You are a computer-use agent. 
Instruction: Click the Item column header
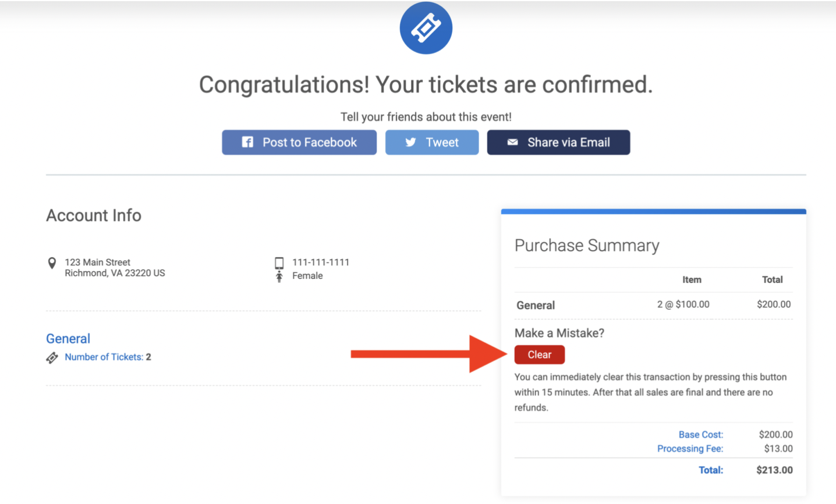click(x=692, y=279)
